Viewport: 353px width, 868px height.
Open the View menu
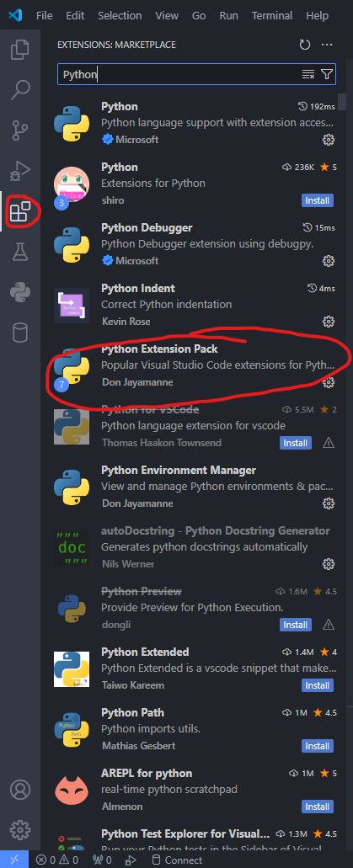coord(167,16)
